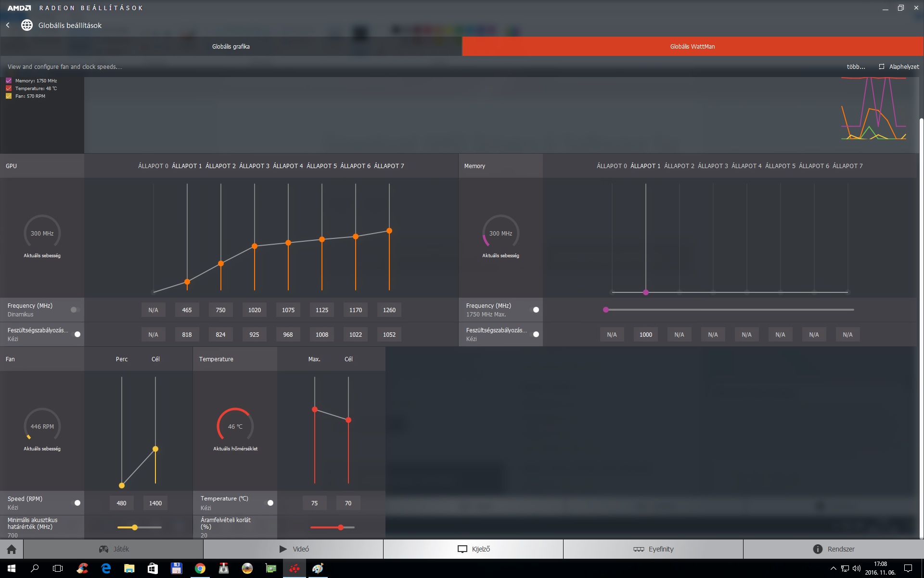924x578 pixels.
Task: Click the memory frequency slider handle
Action: pyautogui.click(x=606, y=310)
